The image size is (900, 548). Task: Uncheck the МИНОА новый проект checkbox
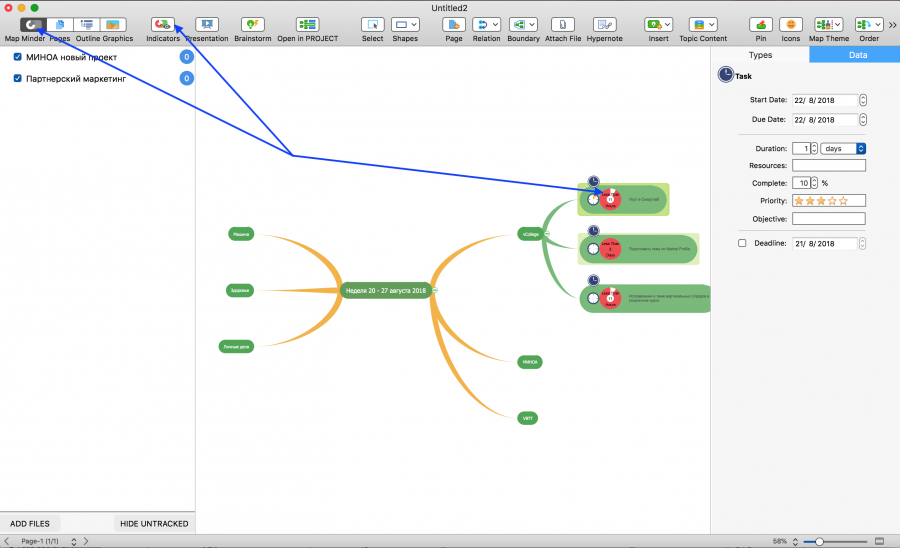[x=18, y=57]
